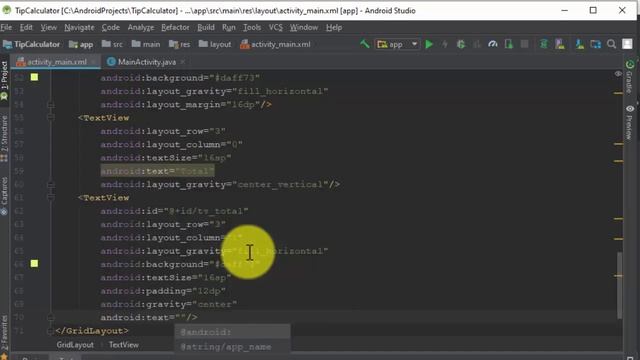The height and width of the screenshot is (360, 640).
Task: Click the #daff73 color gutter swatch top
Action: point(34,77)
